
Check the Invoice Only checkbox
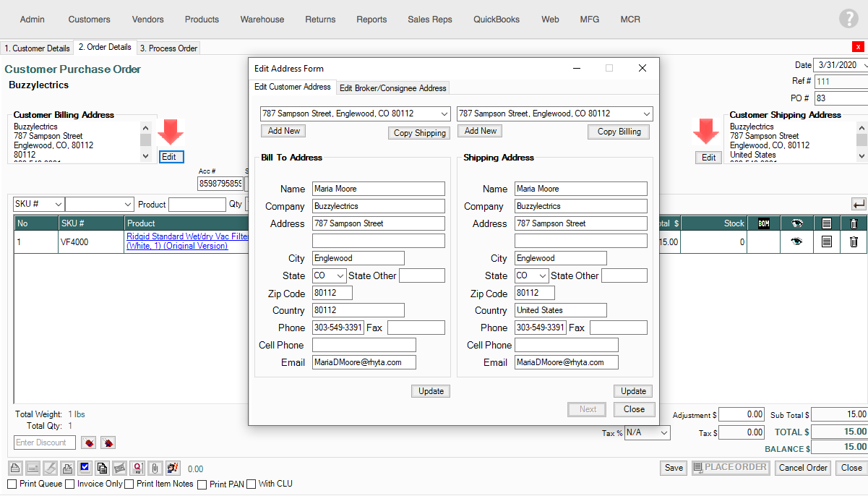pos(70,484)
